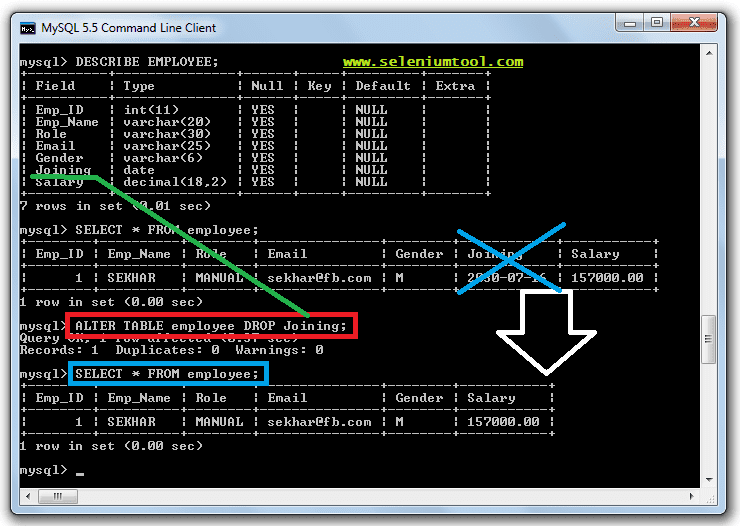Viewport: 740px width, 526px height.
Task: Click the MySQL icon in the title bar
Action: click(x=28, y=28)
